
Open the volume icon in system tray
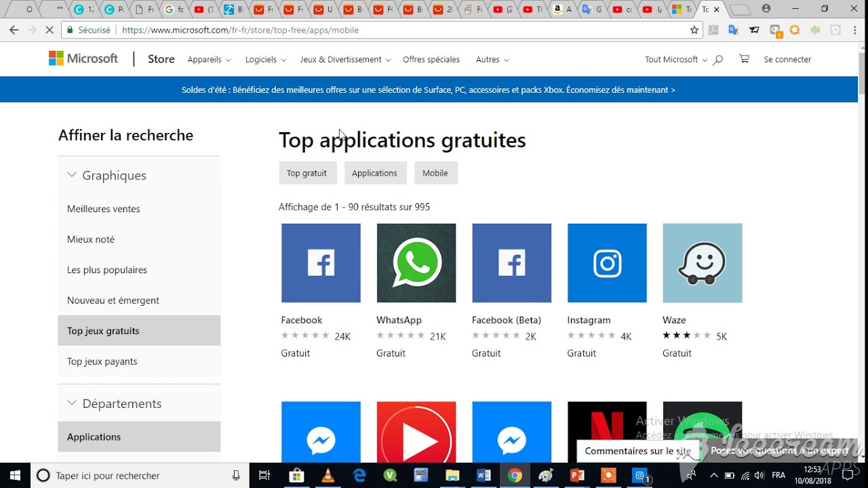(x=759, y=476)
